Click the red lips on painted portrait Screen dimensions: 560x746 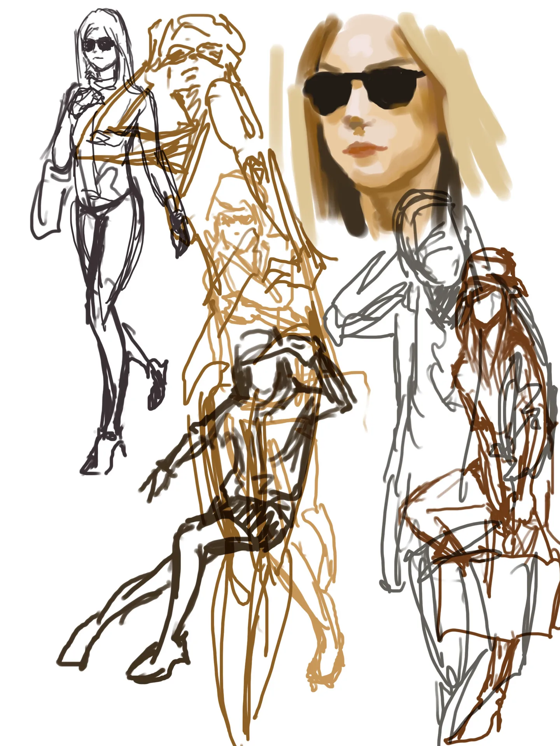(362, 149)
